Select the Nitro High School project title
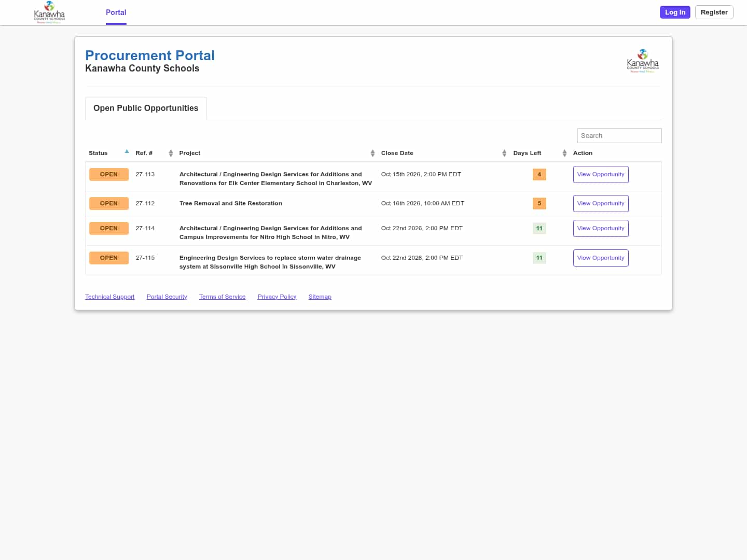This screenshot has height=560, width=747. (x=271, y=233)
